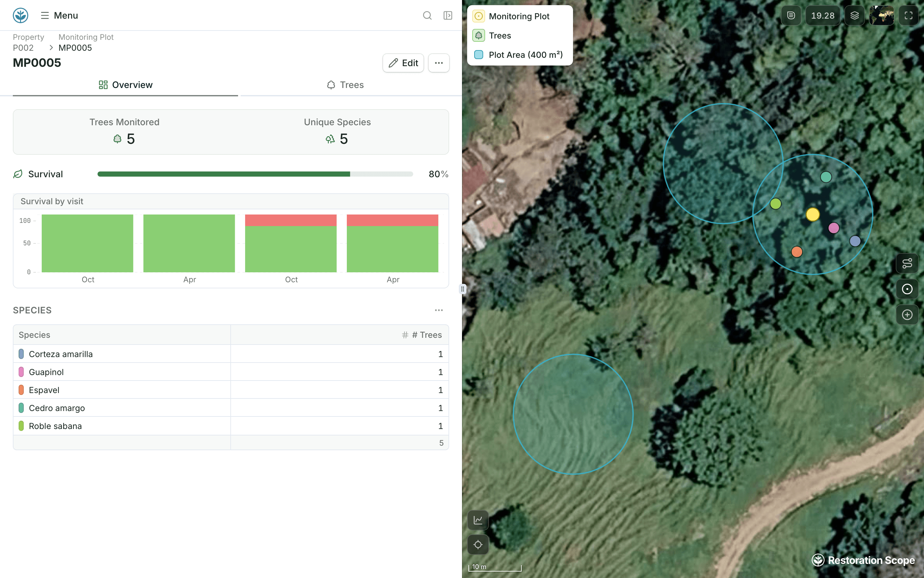This screenshot has height=578, width=924.
Task: Click the Restoration Scope map watermark link
Action: (863, 560)
